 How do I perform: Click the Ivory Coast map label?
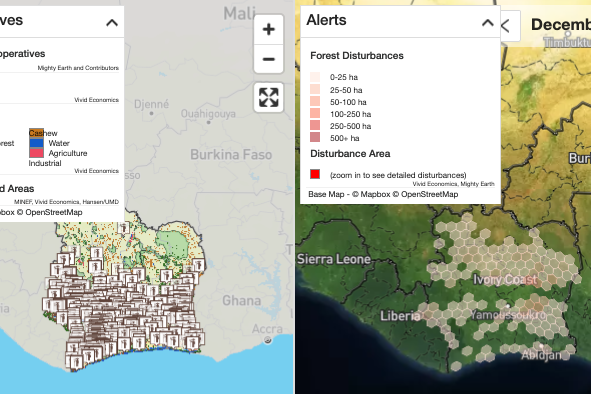pos(505,279)
